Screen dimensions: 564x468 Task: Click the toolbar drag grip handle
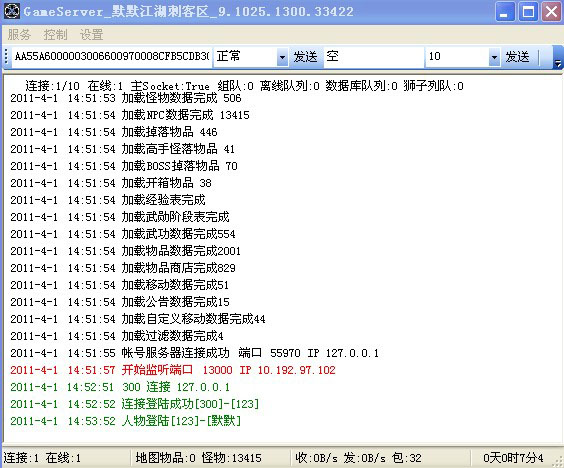point(6,57)
